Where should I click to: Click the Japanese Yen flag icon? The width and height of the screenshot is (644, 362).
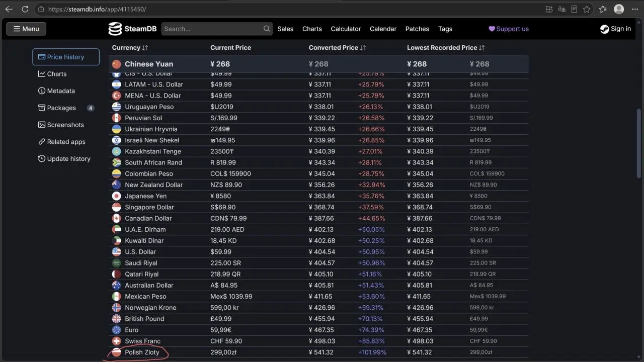click(116, 196)
